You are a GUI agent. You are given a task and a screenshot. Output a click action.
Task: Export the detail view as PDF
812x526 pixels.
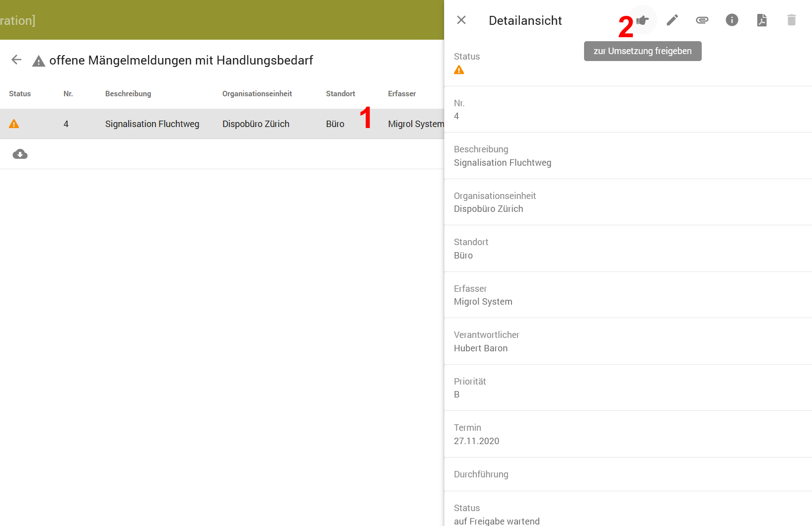(x=762, y=20)
